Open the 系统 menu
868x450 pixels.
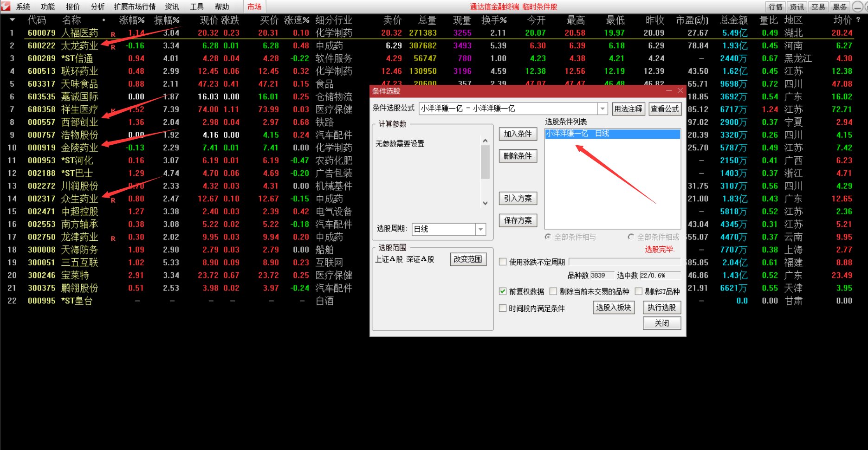(23, 6)
